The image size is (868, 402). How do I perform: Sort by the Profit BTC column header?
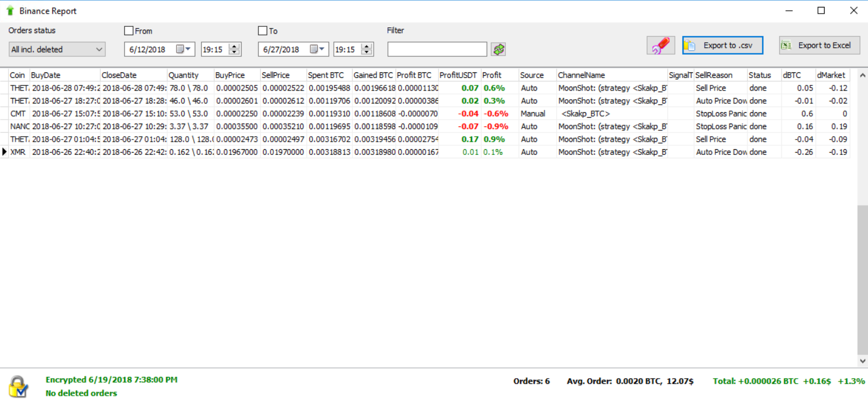pos(417,75)
